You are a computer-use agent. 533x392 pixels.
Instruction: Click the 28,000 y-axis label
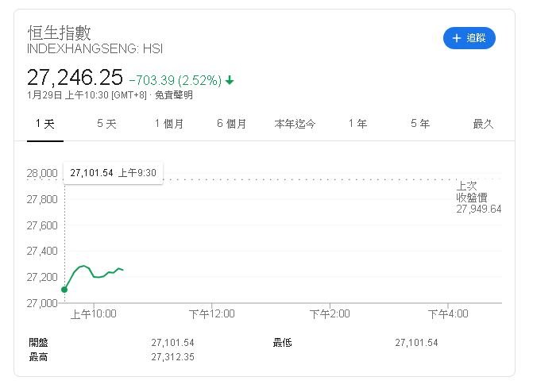(x=42, y=173)
